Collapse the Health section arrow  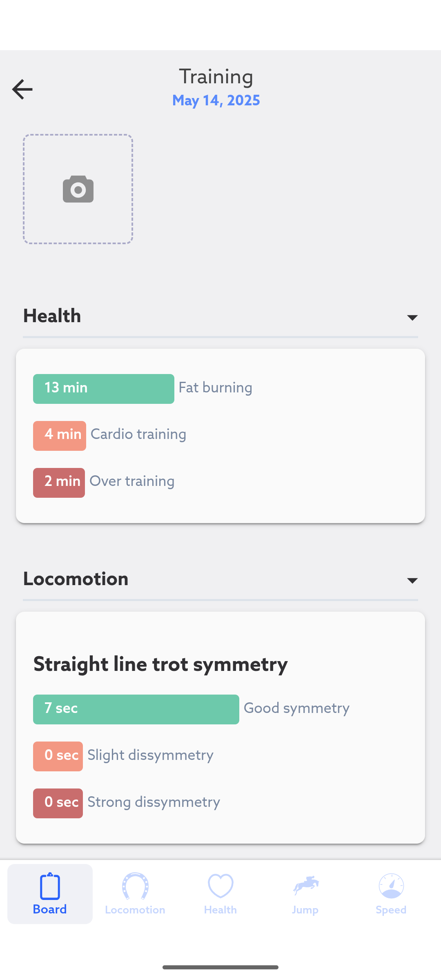pyautogui.click(x=412, y=318)
